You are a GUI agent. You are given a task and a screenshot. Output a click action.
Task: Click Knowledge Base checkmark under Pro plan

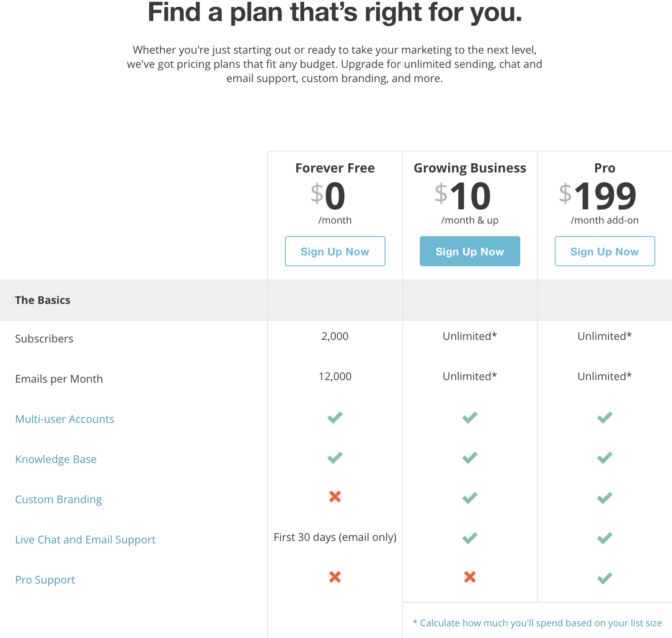pos(605,458)
